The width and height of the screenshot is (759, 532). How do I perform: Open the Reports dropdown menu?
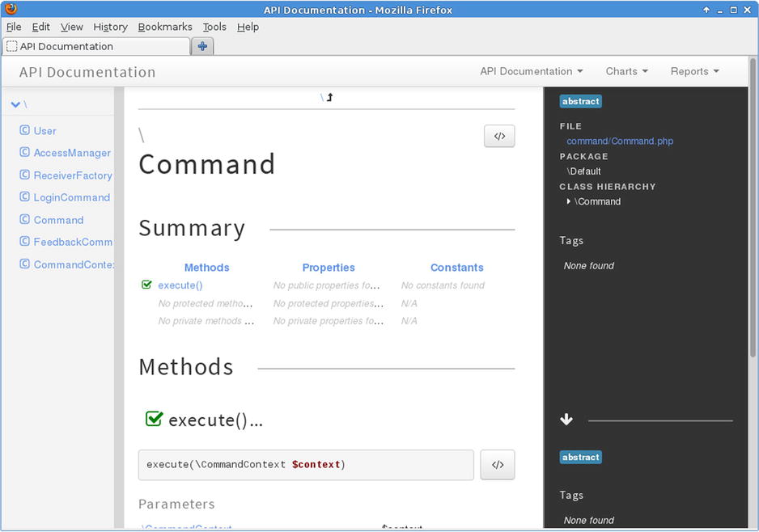(694, 72)
